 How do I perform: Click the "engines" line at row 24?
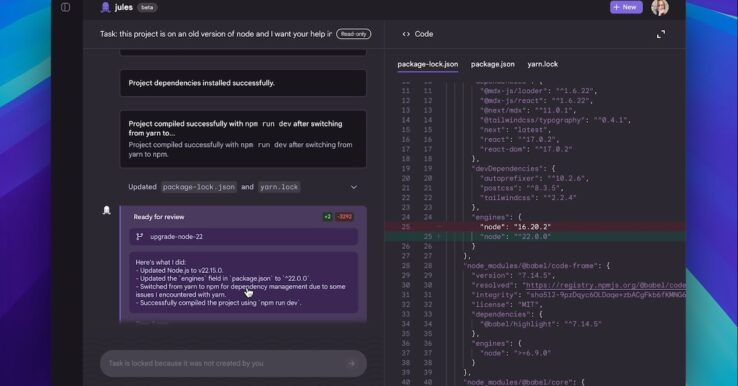tap(496, 217)
